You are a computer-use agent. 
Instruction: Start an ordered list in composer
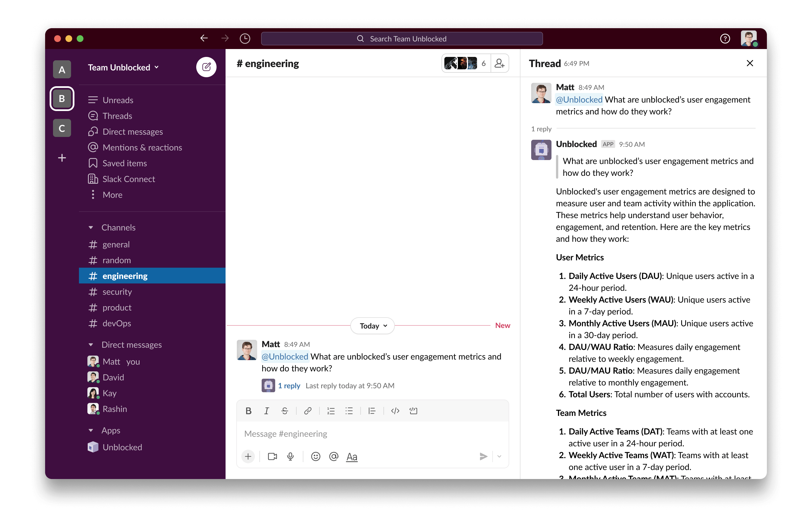[x=331, y=411]
